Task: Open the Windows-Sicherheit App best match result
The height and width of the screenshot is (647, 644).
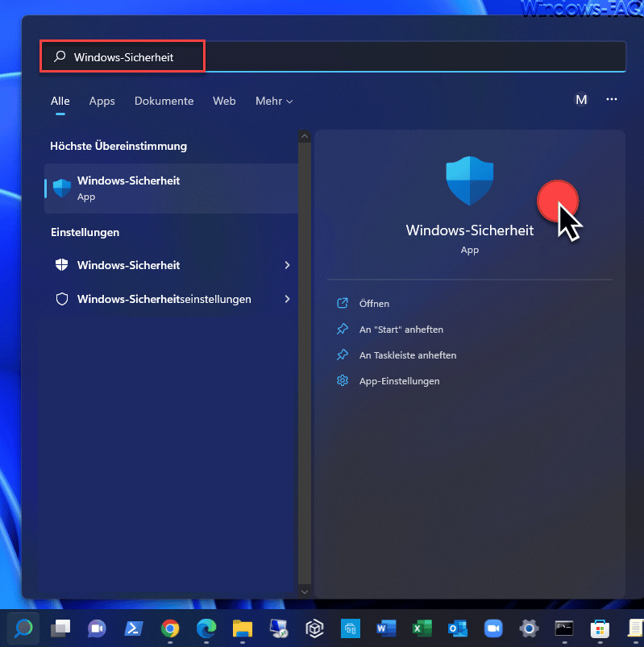Action: [172, 189]
